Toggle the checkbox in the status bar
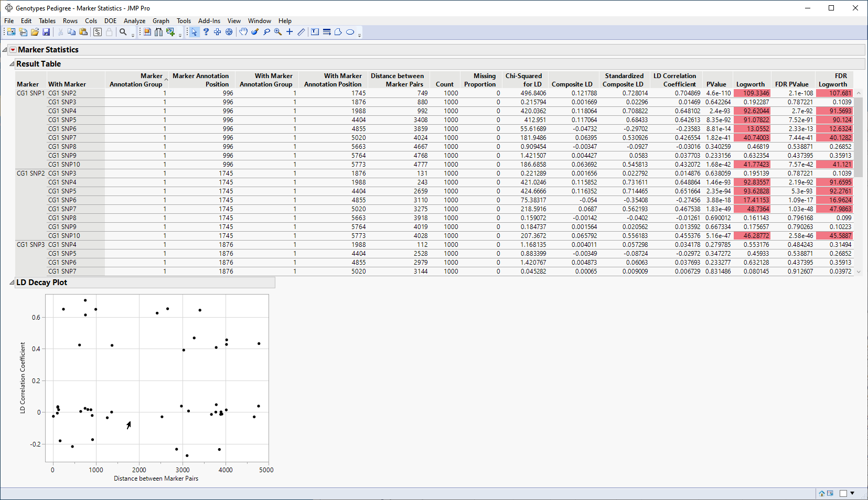 pyautogui.click(x=843, y=493)
